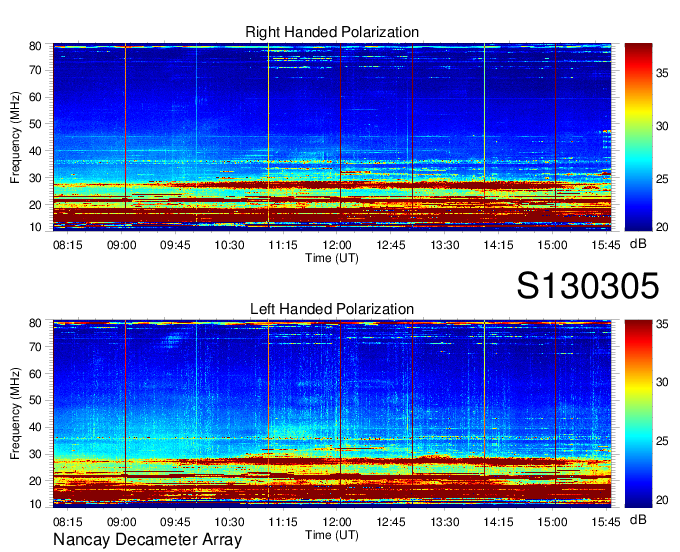Select the 20 MHz tick on Left Handed plot
Screen dimensions: 680x552
[x=35, y=481]
